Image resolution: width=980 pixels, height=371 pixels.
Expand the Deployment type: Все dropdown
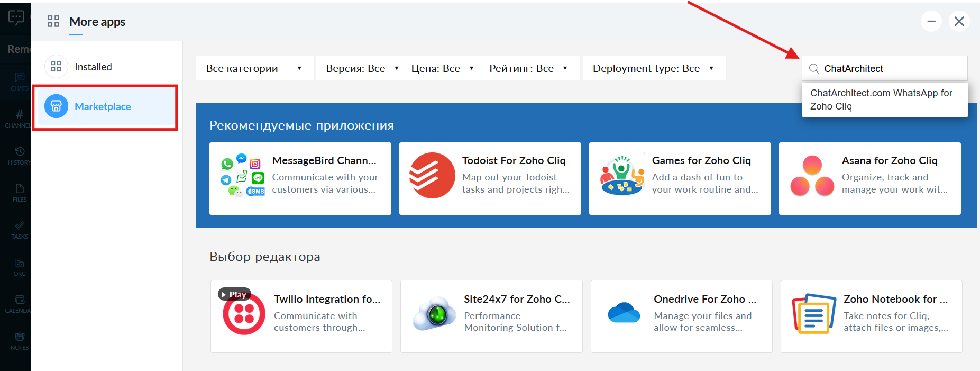tap(653, 68)
